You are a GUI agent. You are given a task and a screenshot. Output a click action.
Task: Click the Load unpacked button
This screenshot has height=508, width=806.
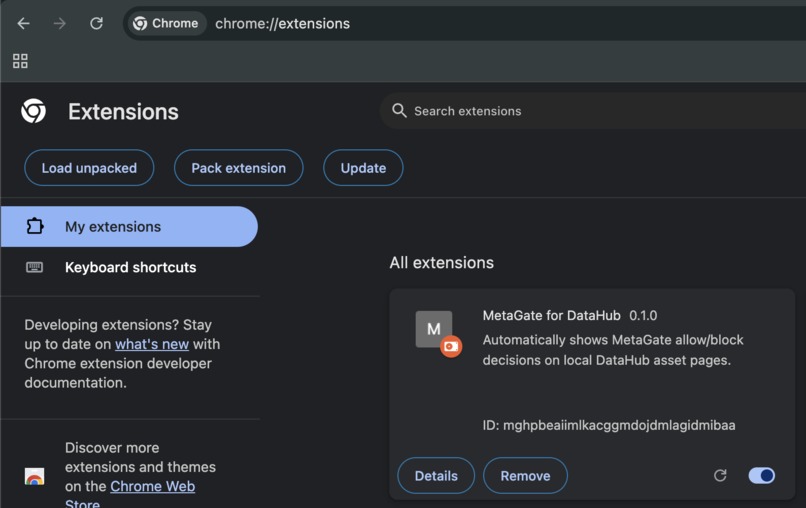click(x=89, y=168)
